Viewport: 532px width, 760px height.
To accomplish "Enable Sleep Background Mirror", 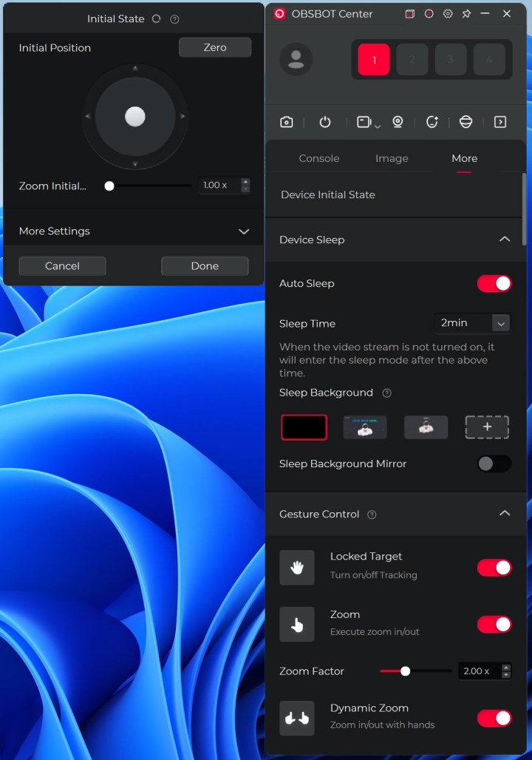I will (494, 464).
